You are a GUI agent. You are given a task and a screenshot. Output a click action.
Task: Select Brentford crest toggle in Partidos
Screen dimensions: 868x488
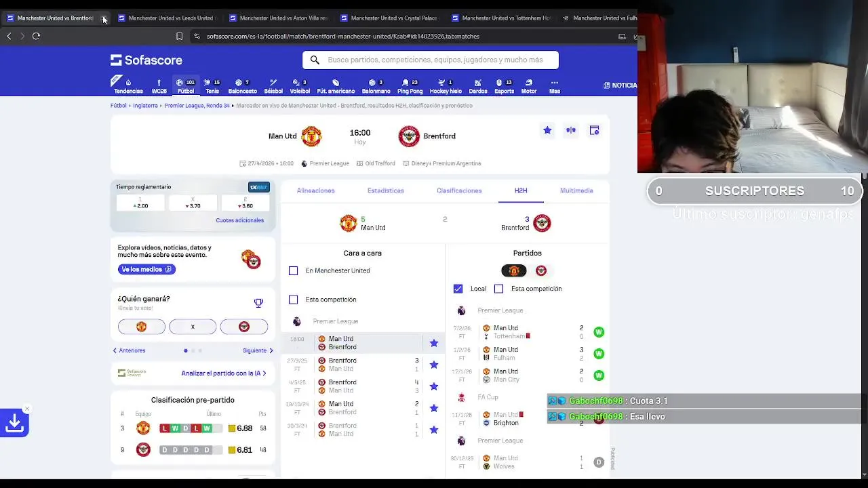[541, 270]
